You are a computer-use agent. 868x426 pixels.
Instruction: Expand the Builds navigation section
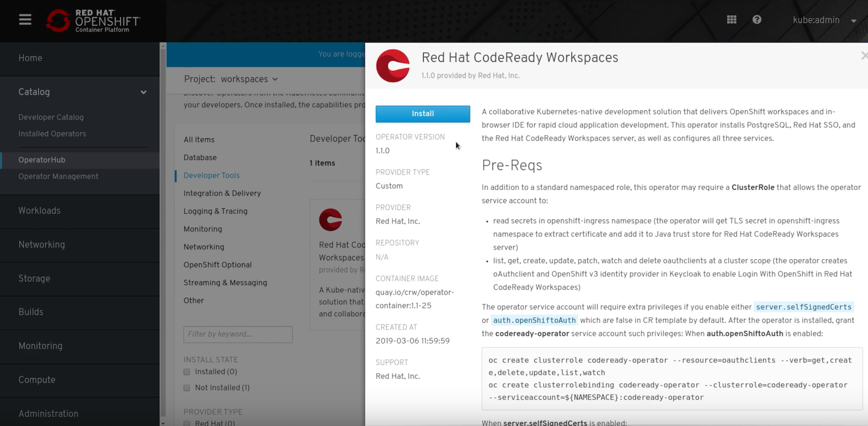click(80, 312)
